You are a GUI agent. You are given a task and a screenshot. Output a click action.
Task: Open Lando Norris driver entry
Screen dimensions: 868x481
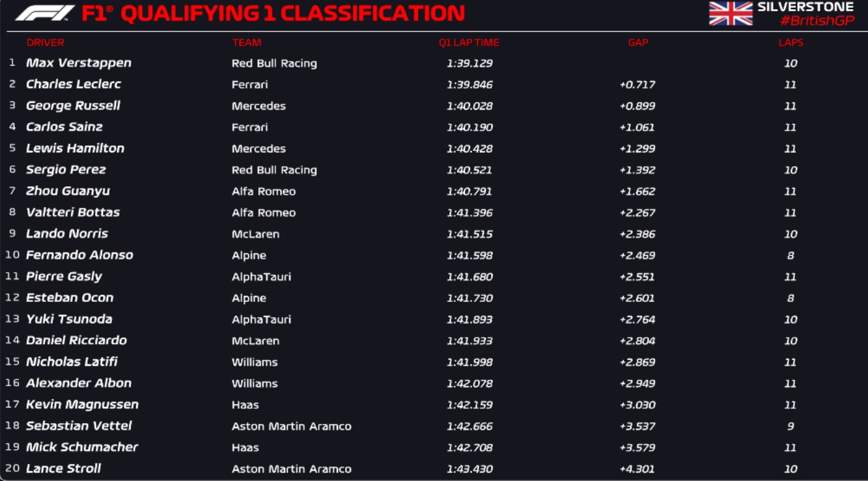pos(67,234)
